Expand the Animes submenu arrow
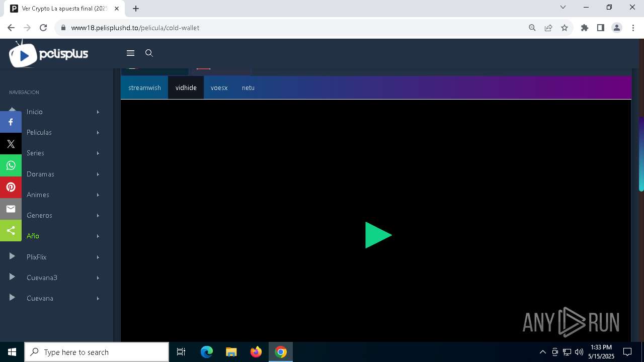 (x=98, y=195)
